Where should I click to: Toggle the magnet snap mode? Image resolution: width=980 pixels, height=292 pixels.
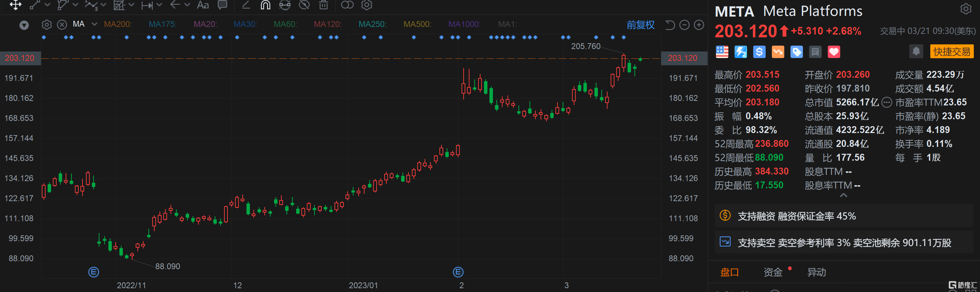click(x=265, y=5)
